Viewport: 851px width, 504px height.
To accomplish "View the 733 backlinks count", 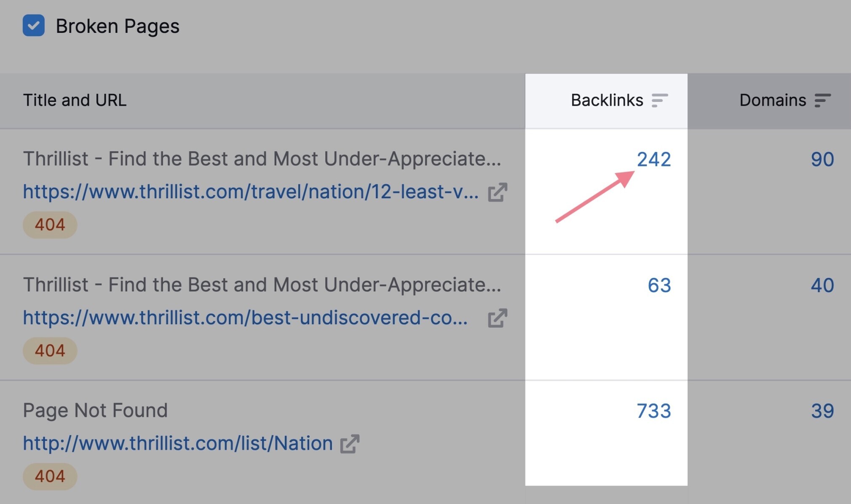I will pyautogui.click(x=654, y=411).
